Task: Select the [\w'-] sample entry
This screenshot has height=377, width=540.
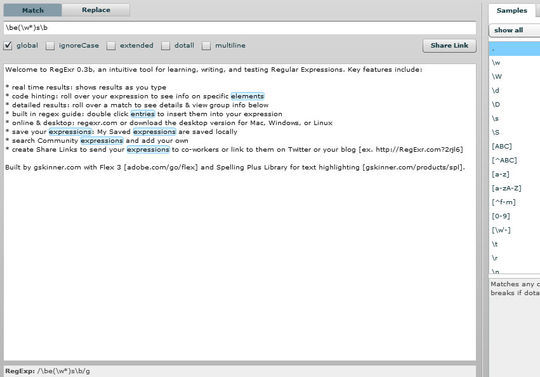Action: coord(515,230)
